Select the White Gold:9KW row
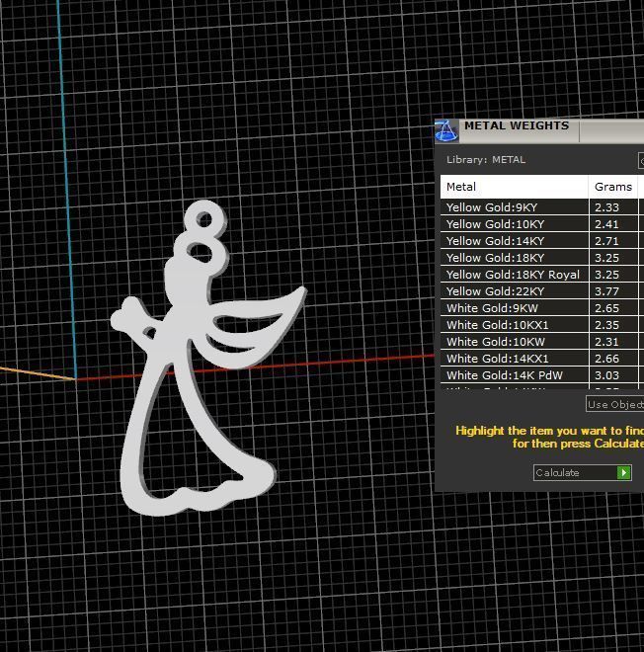644x652 pixels. (542, 308)
